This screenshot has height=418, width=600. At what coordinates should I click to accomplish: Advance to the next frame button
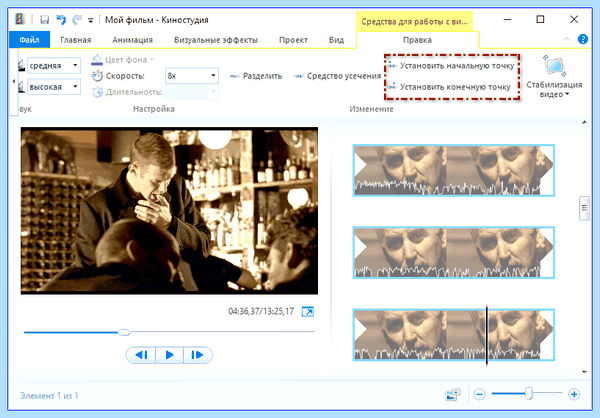coord(198,355)
